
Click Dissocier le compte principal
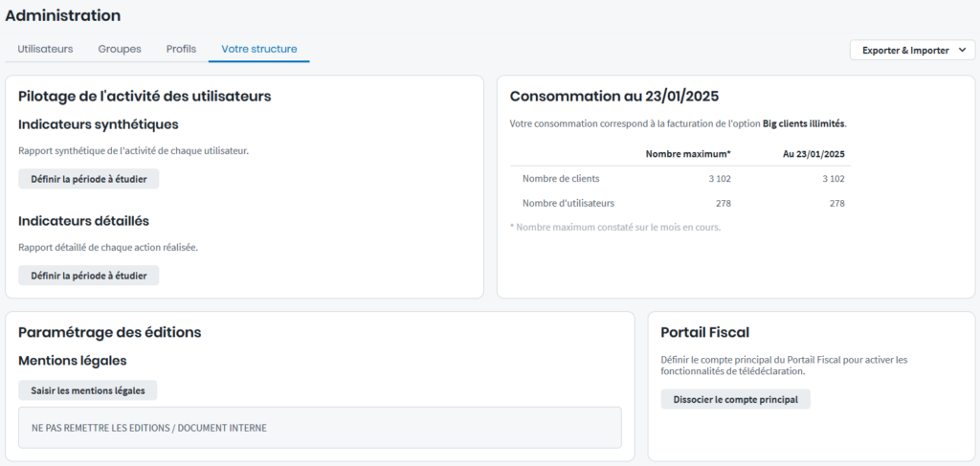pos(735,399)
